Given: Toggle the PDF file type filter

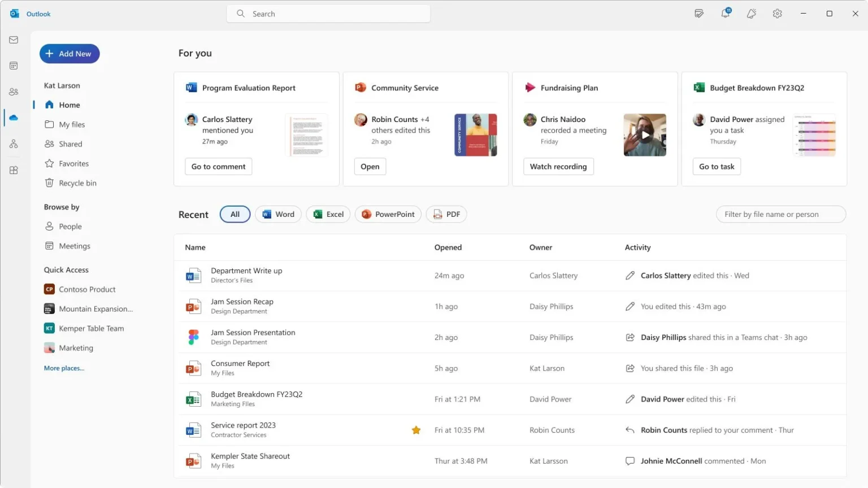Looking at the screenshot, I should (446, 214).
